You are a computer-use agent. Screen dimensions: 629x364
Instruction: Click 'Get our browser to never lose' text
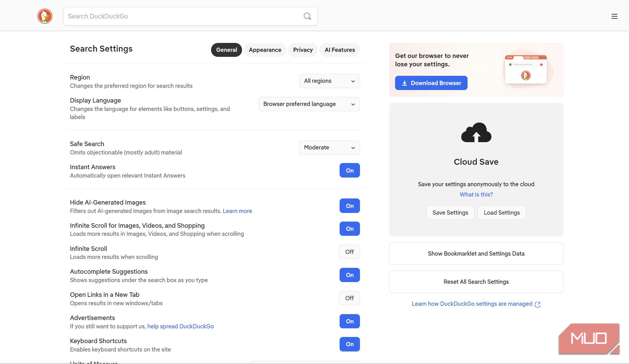432,60
